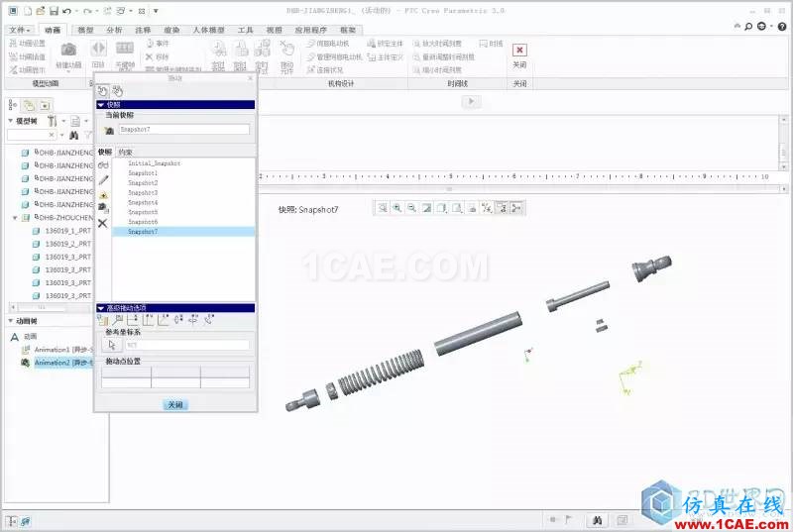Image resolution: width=793 pixels, height=532 pixels.
Task: Click the model tree search filter field
Action: click(31, 135)
